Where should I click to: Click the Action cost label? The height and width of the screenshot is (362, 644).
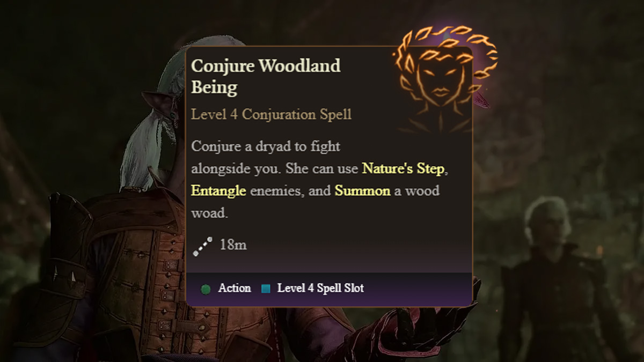pos(235,289)
